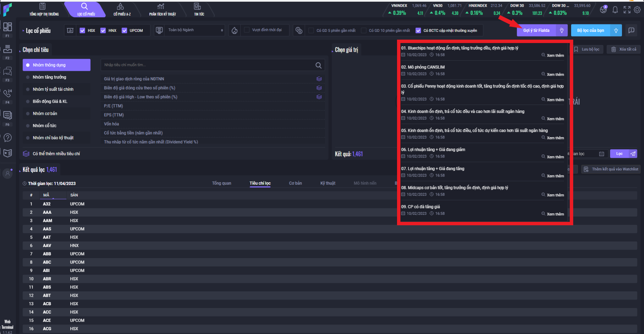
Task: Enable Vượt đỉnh thời đại checkbox
Action: (x=247, y=30)
